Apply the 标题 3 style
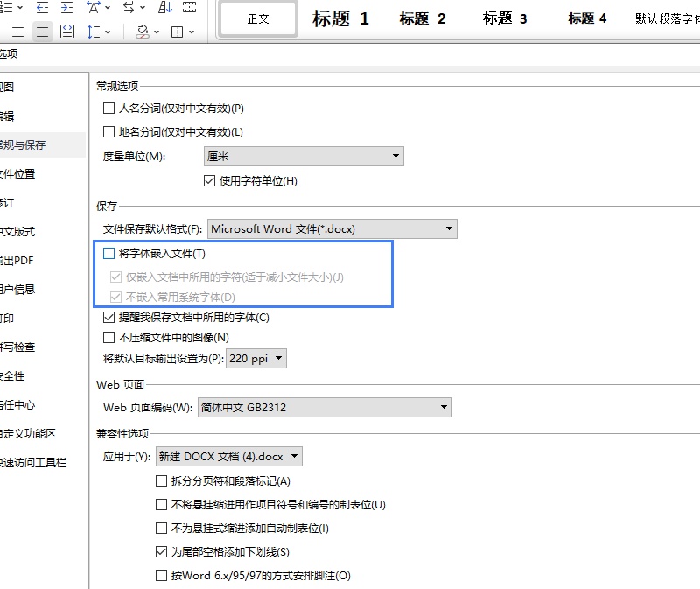The width and height of the screenshot is (700, 589). 505,18
